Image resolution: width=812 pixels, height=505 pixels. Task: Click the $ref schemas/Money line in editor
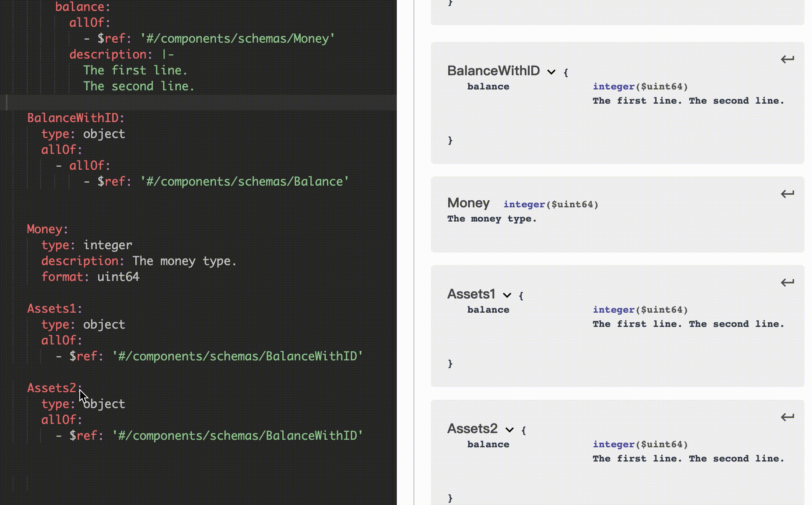tap(209, 38)
